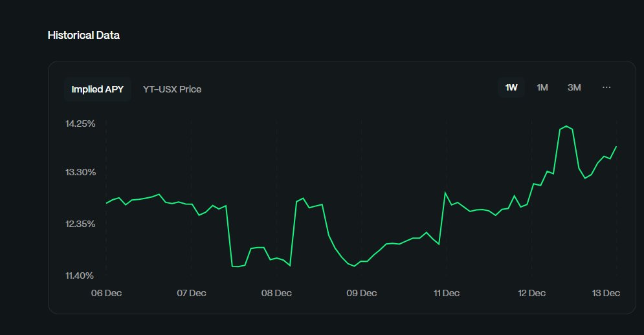This screenshot has width=644, height=335.
Task: Open the three-dot more ranges menu
Action: [x=606, y=87]
